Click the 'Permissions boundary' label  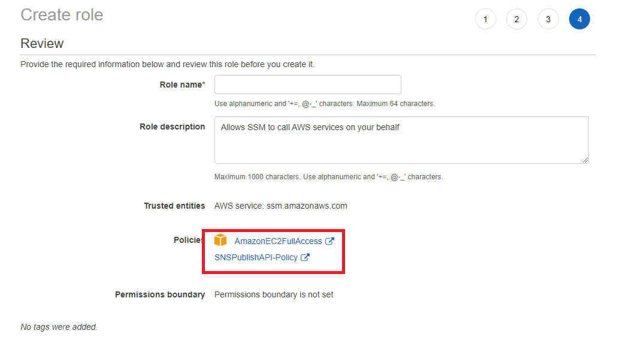(160, 294)
